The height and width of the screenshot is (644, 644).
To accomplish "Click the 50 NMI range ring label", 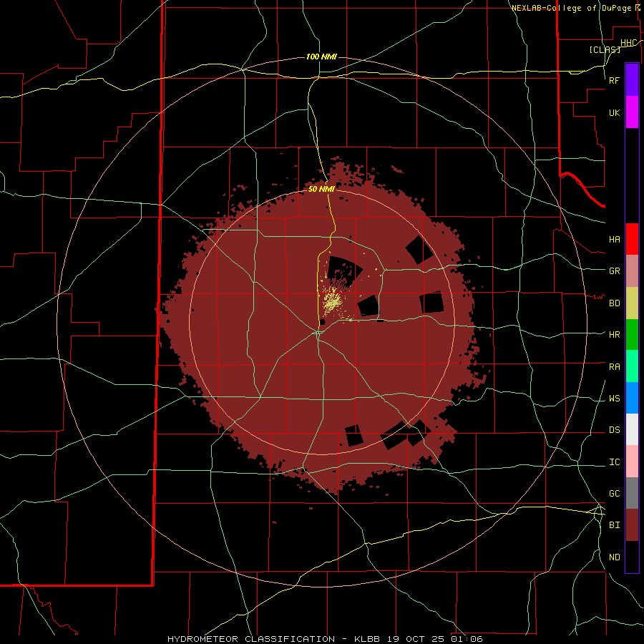I will click(x=321, y=189).
